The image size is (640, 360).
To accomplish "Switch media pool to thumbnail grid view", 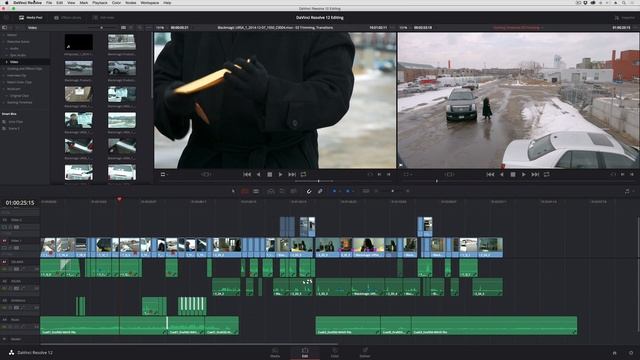I will click(123, 27).
